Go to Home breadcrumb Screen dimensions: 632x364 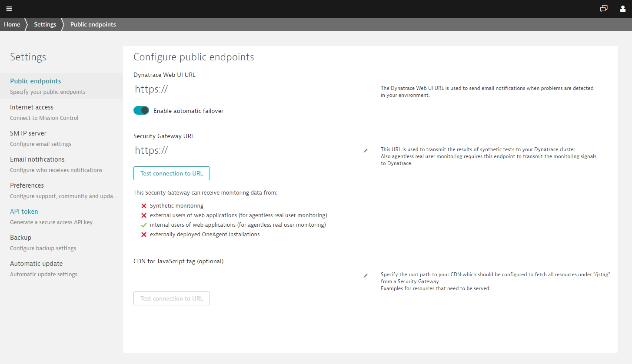[x=12, y=24]
